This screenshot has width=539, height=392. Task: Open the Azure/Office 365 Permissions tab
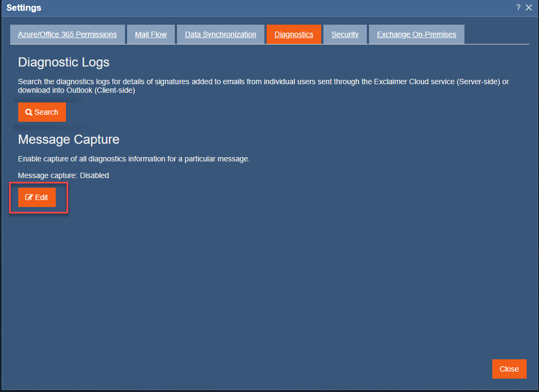[x=67, y=34]
